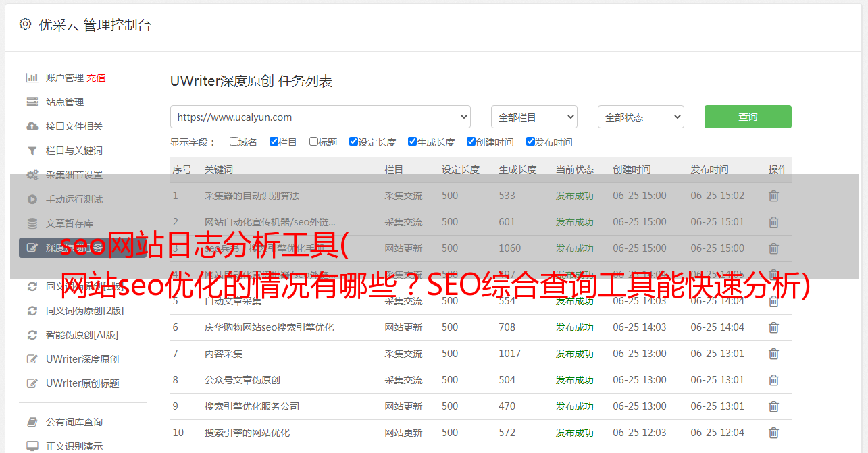The image size is (868, 453).
Task: Toggle the 域名 field checkbox
Action: click(x=234, y=142)
